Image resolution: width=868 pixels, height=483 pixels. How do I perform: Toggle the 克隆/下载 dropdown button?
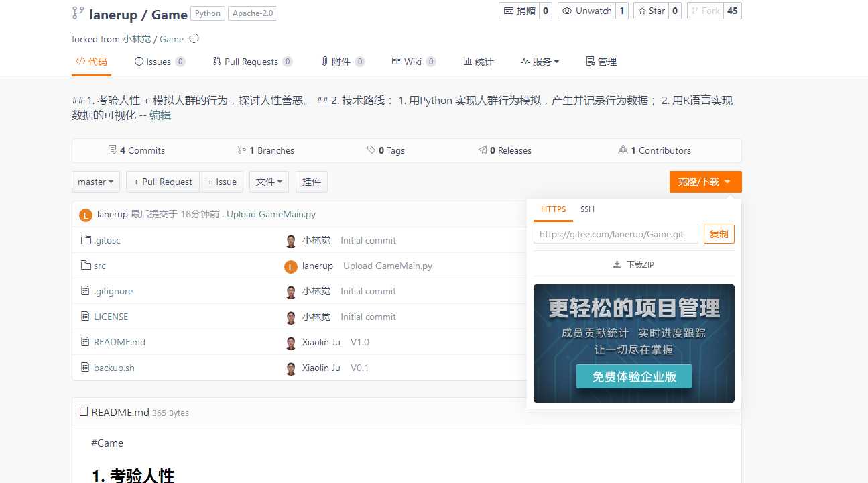point(705,182)
